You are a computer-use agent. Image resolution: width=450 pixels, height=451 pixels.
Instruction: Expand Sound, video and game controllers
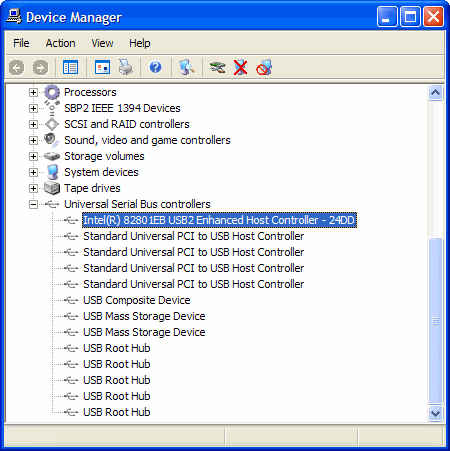[33, 140]
